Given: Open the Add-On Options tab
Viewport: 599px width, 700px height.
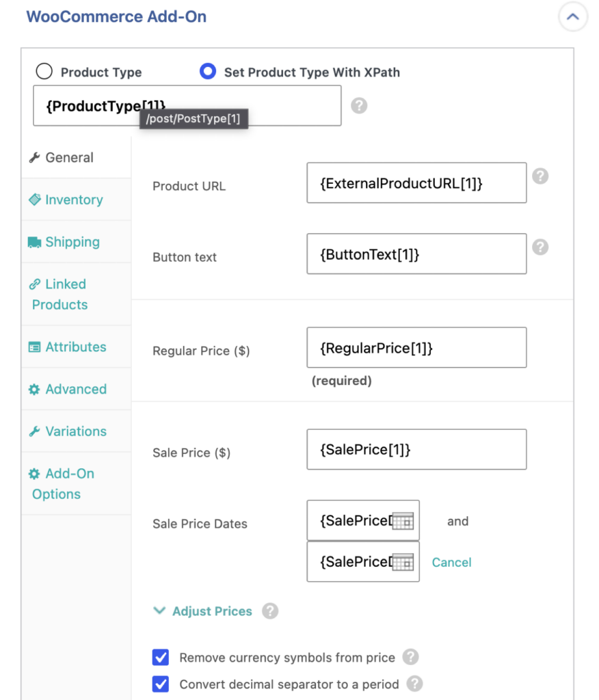Looking at the screenshot, I should pos(77,483).
